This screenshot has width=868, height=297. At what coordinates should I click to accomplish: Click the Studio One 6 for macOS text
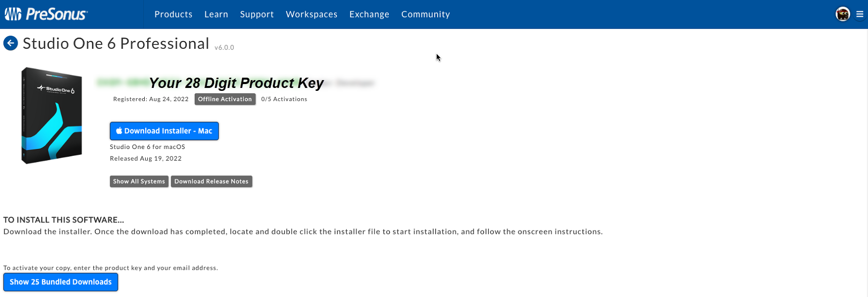[148, 147]
